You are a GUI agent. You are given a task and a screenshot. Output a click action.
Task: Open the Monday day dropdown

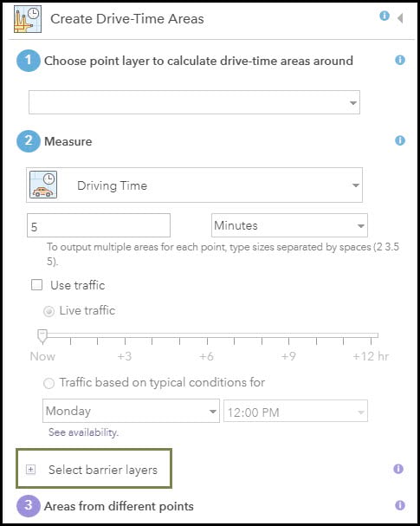point(131,411)
